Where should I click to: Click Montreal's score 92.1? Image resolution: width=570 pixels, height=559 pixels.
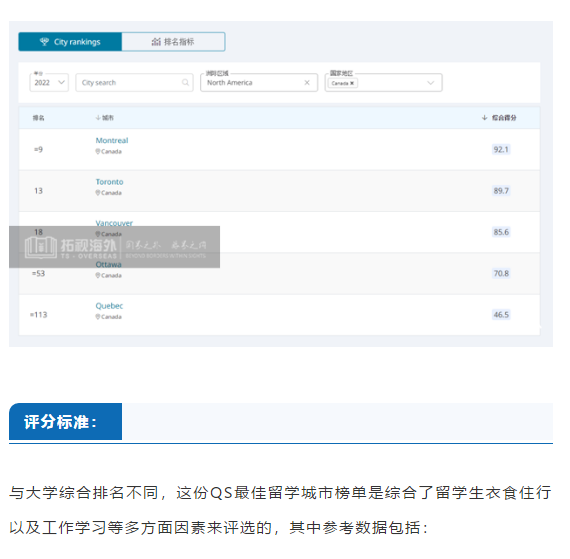(x=501, y=149)
